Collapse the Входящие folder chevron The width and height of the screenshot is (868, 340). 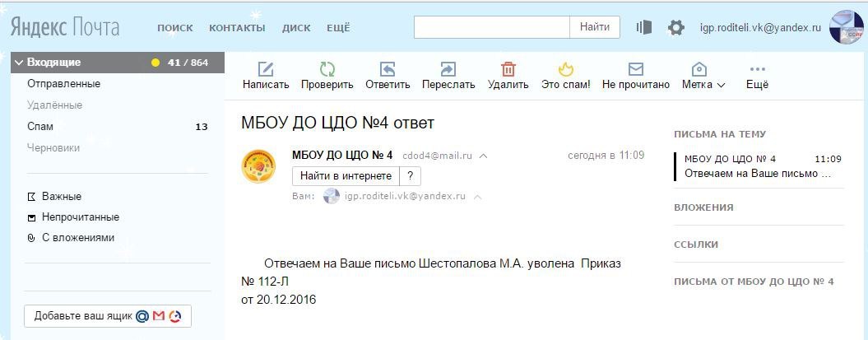pos(18,63)
